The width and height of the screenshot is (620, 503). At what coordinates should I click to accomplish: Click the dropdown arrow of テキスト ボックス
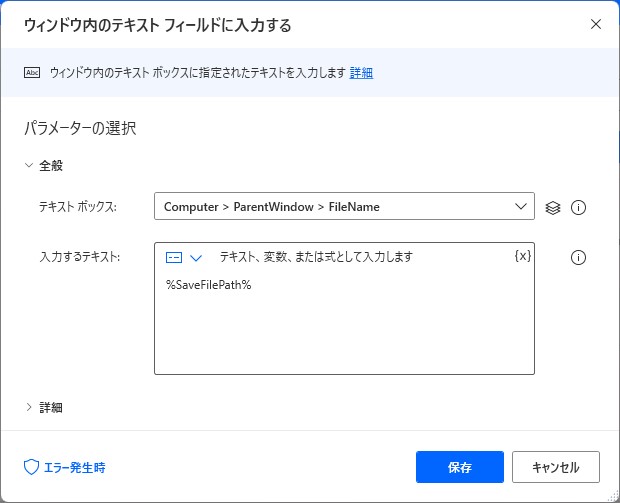pos(521,206)
